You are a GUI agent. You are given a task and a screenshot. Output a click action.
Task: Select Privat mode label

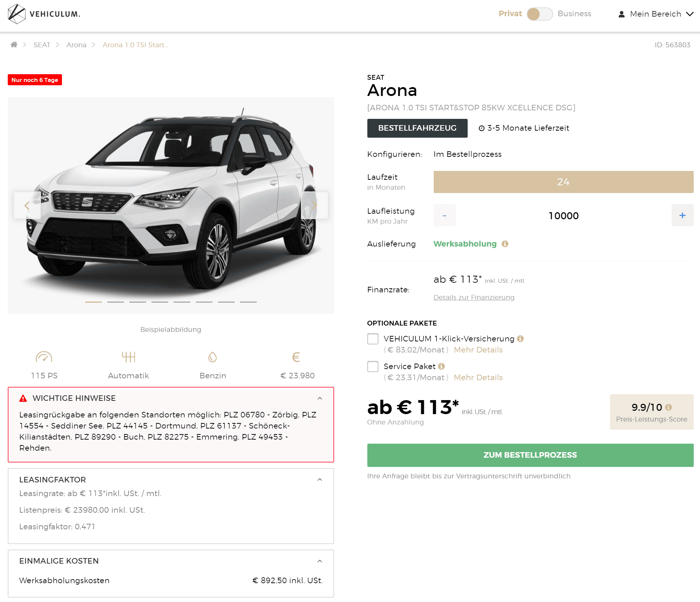pyautogui.click(x=510, y=14)
